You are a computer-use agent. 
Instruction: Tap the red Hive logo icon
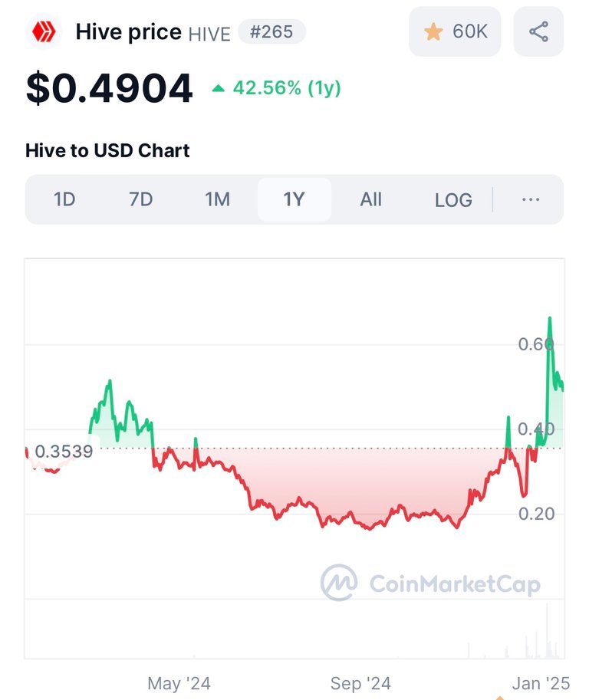(44, 31)
